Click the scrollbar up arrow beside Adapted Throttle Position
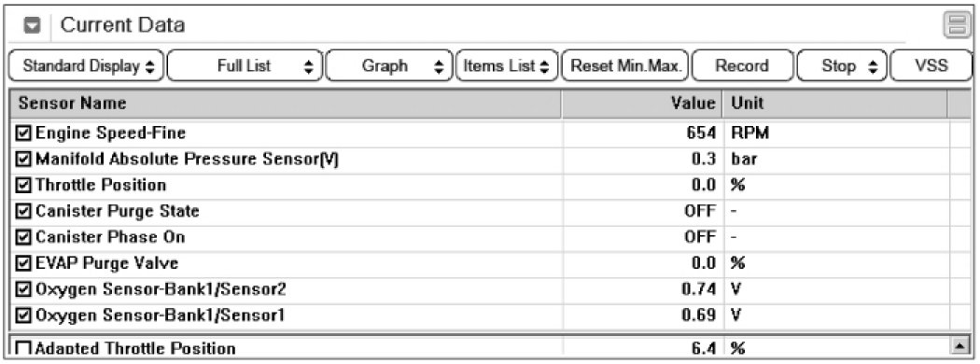Viewport: 980px width, 364px height. pyautogui.click(x=958, y=344)
